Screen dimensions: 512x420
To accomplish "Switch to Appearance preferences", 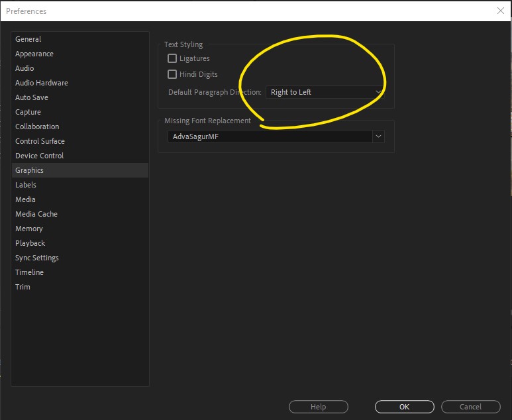I will (x=34, y=54).
